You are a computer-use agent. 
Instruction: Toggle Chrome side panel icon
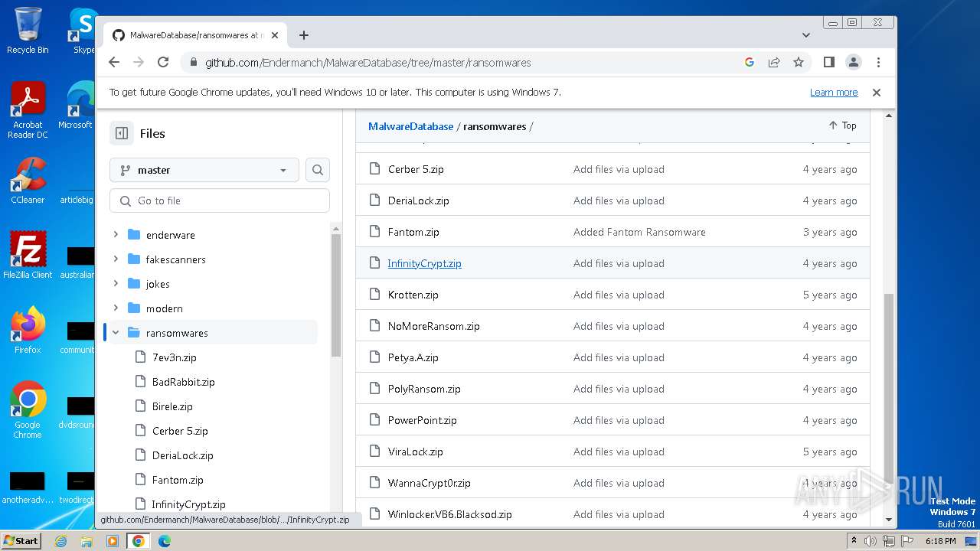point(828,62)
